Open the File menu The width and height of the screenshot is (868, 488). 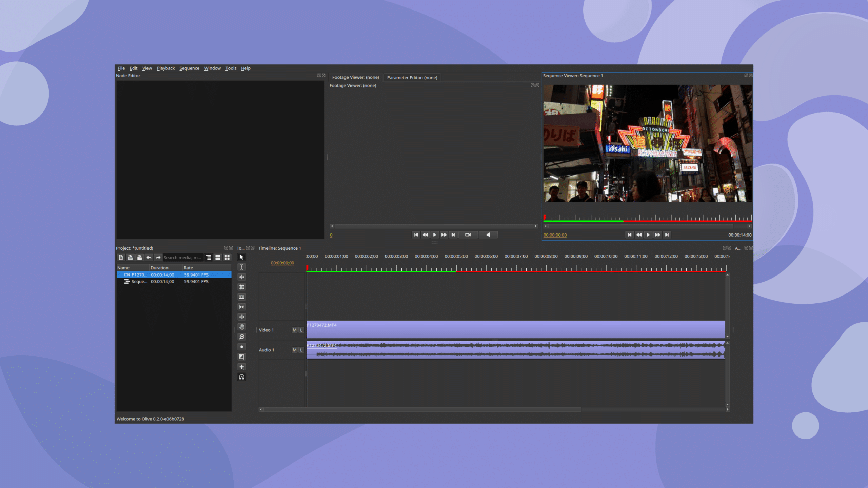coord(121,68)
